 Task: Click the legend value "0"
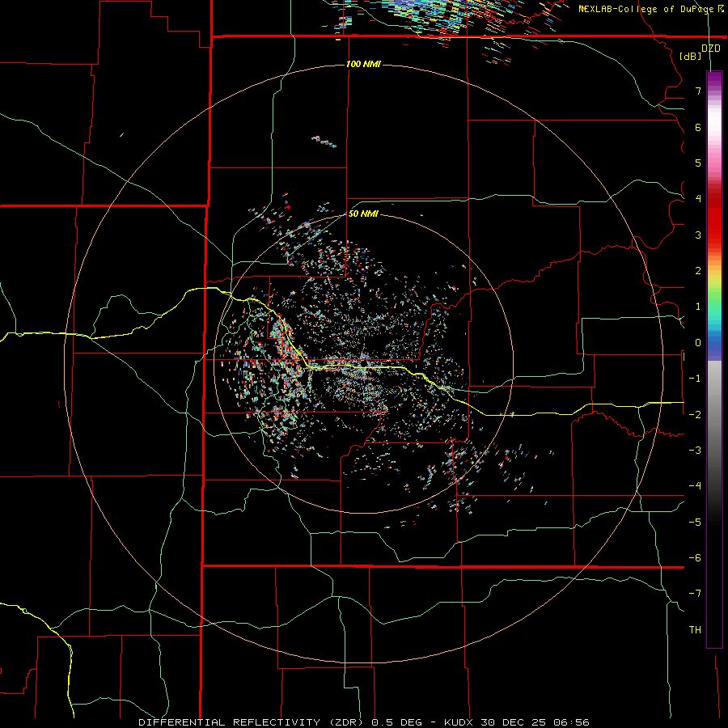698,343
